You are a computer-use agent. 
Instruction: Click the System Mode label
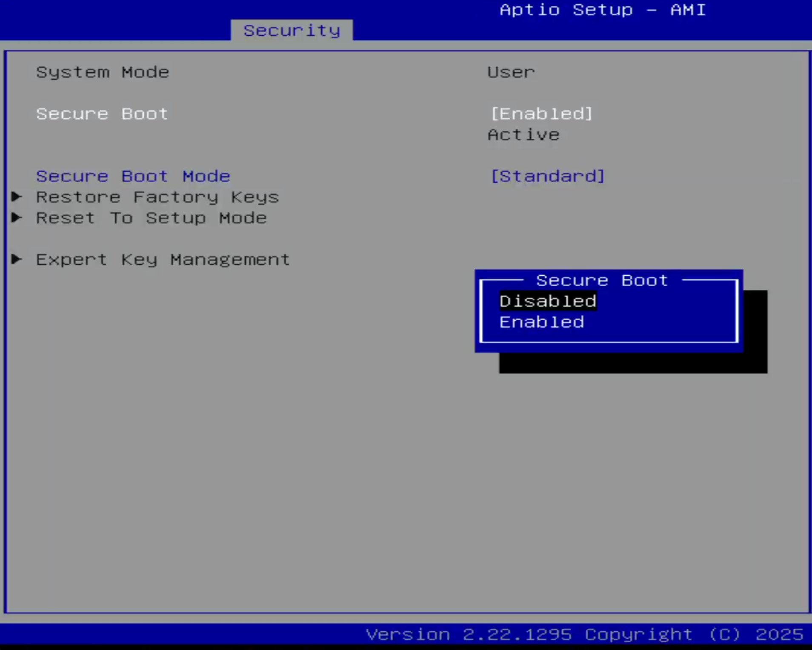coord(102,72)
